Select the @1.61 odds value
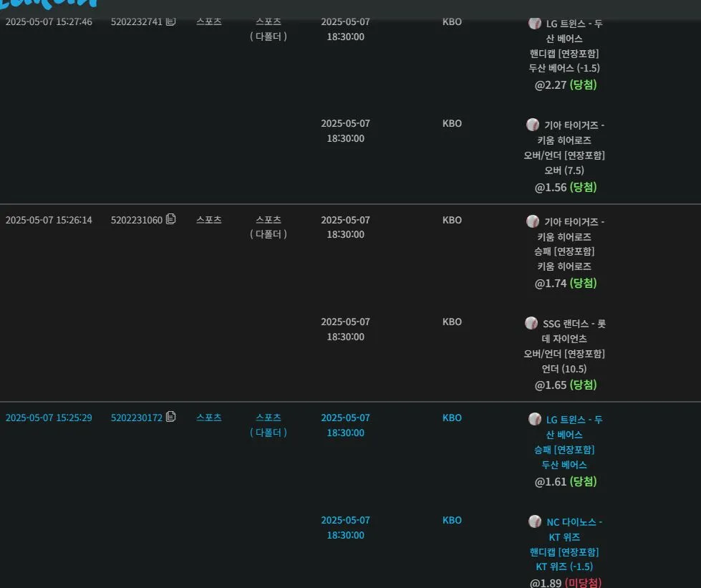This screenshot has width=701, height=588. click(551, 482)
